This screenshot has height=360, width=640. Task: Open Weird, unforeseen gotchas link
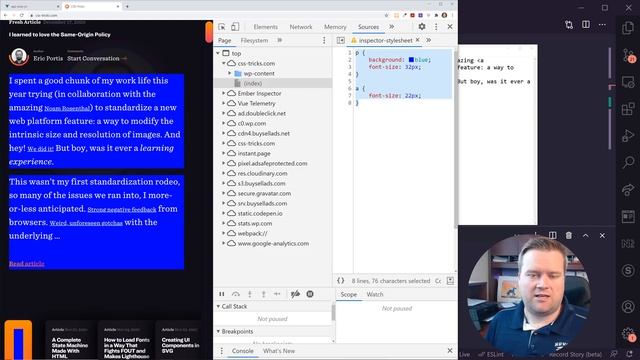coord(86,223)
